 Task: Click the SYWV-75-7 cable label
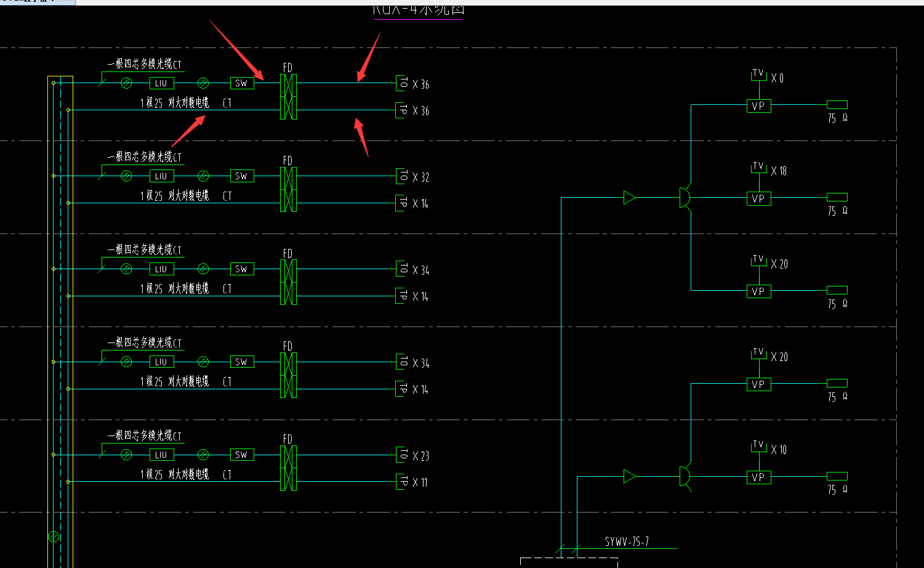pyautogui.click(x=627, y=542)
